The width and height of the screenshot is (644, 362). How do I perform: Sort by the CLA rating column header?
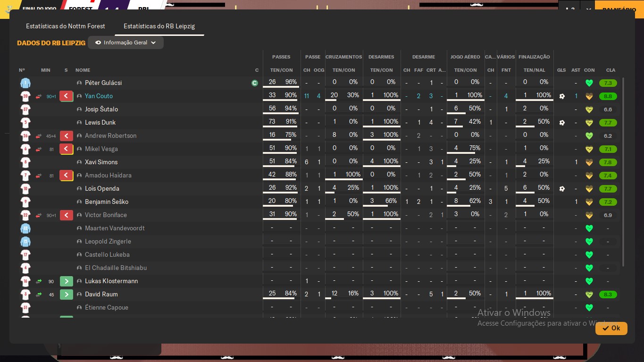(611, 70)
